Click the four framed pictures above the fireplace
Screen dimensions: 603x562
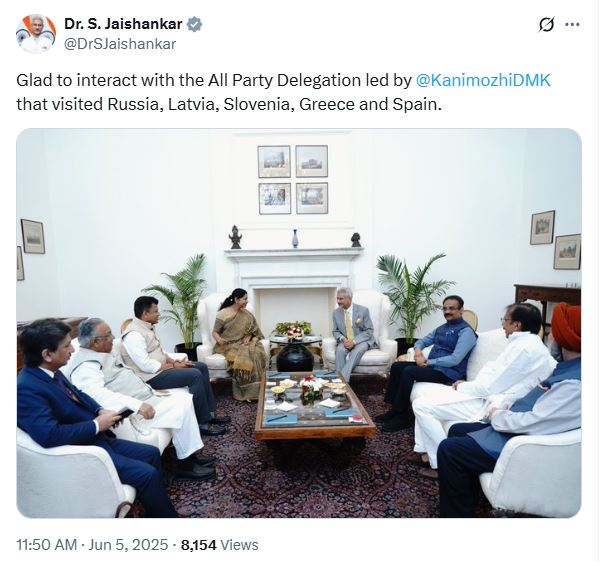(293, 180)
